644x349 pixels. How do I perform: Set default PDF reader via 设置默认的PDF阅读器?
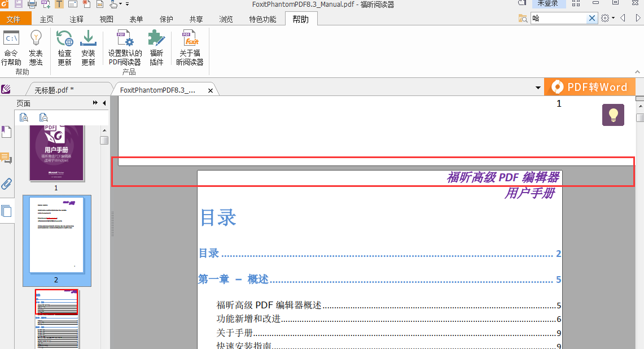pos(125,48)
